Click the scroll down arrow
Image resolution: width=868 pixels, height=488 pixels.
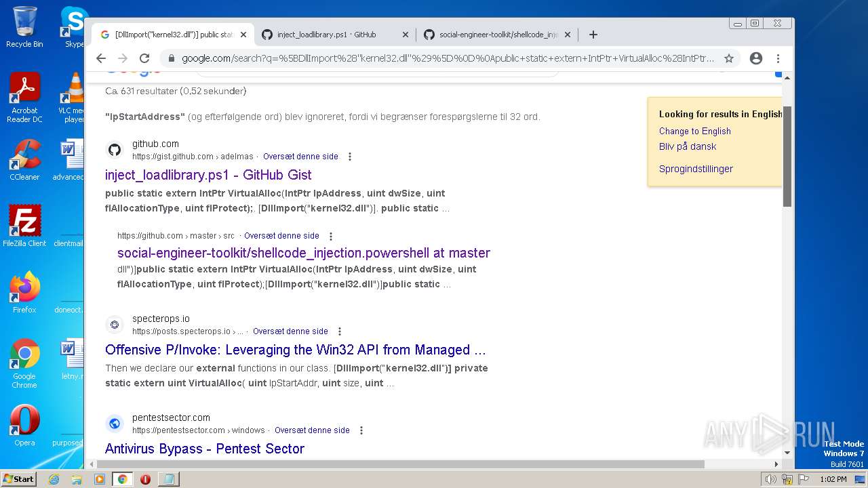coord(787,453)
